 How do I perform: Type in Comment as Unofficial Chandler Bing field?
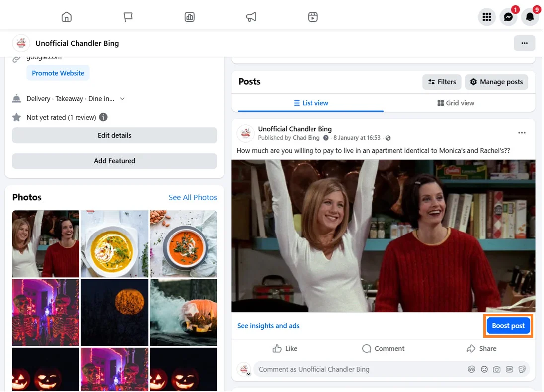(358, 369)
